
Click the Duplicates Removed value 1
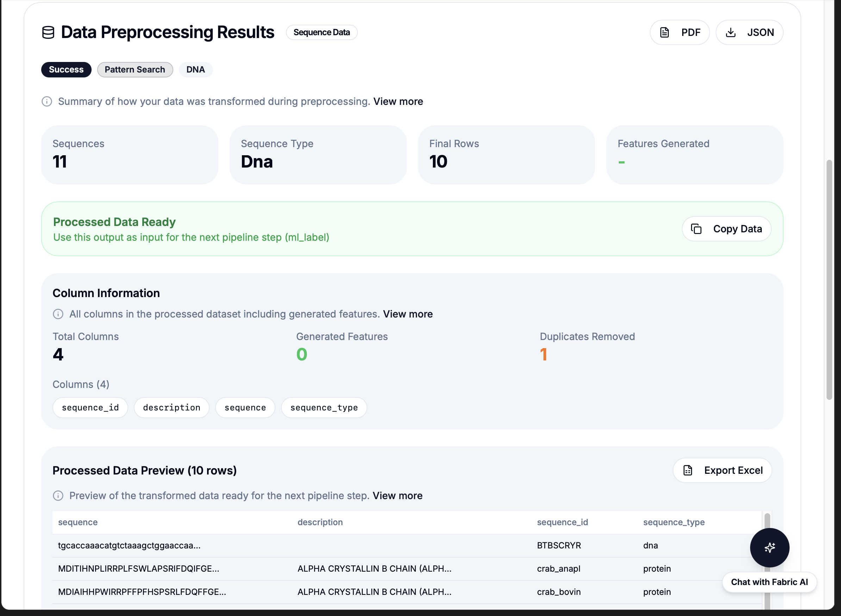coord(543,354)
